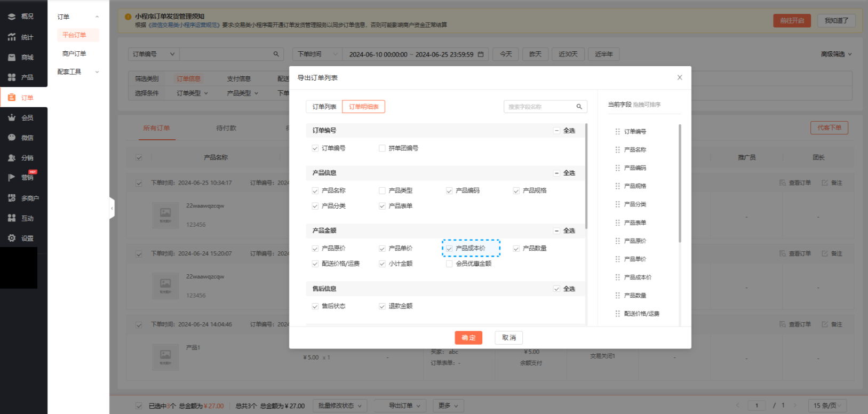Viewport: 868px width, 414px height.
Task: Uncheck the 退款金额 checkbox
Action: [x=382, y=306]
